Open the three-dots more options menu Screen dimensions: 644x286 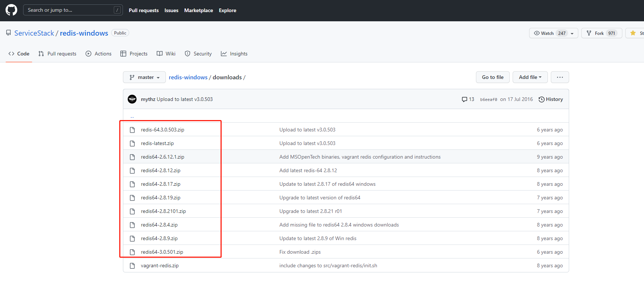point(560,77)
